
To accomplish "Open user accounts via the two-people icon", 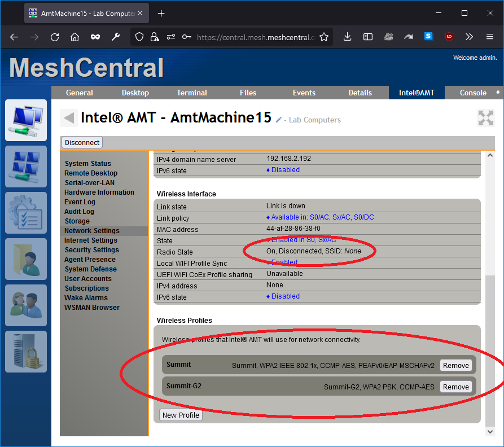I will click(26, 305).
